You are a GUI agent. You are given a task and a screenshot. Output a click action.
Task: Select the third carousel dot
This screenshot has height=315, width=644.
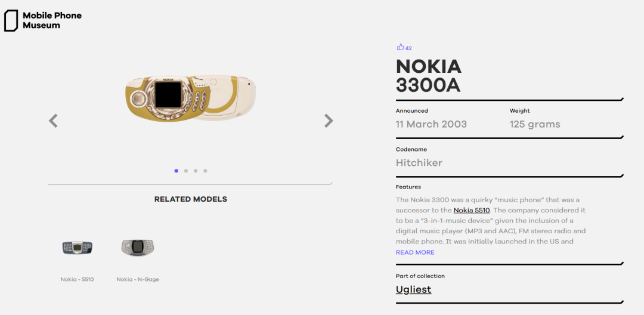click(196, 171)
